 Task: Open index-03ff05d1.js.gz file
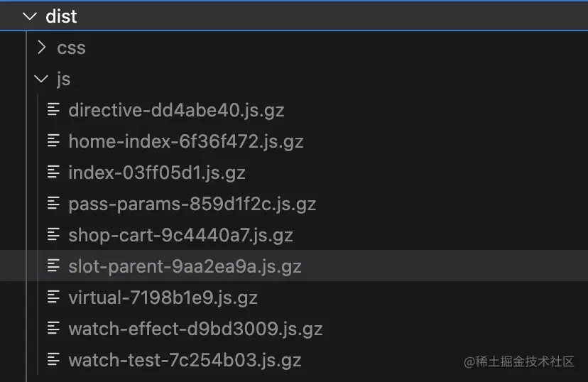tap(156, 173)
